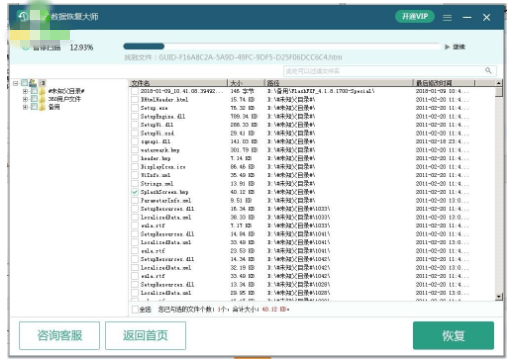Click the play icon to continue scanning
Screen dimensions: 508x363
tap(447, 47)
